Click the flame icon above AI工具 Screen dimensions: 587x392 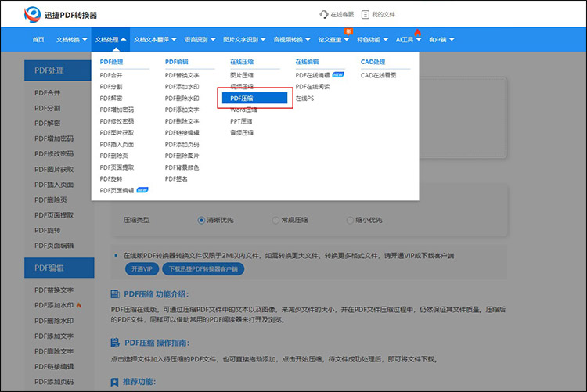tap(417, 33)
